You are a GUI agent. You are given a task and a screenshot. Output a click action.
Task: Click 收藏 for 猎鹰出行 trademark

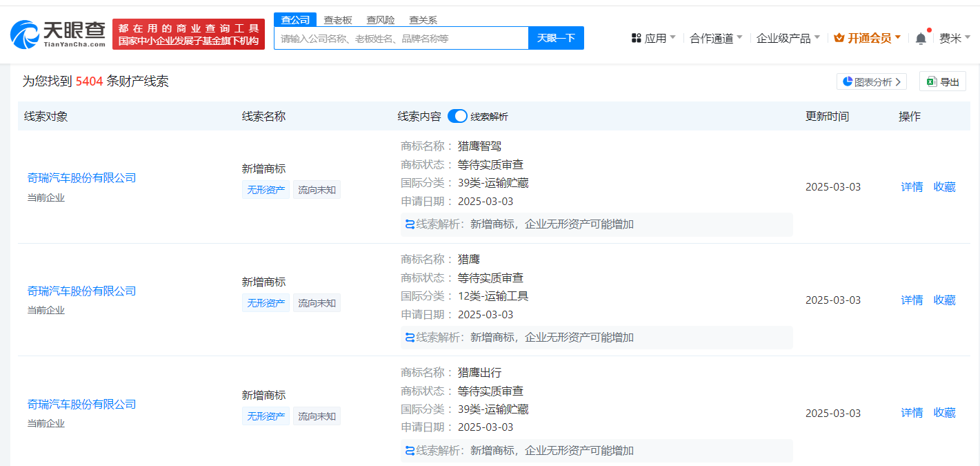(x=944, y=413)
